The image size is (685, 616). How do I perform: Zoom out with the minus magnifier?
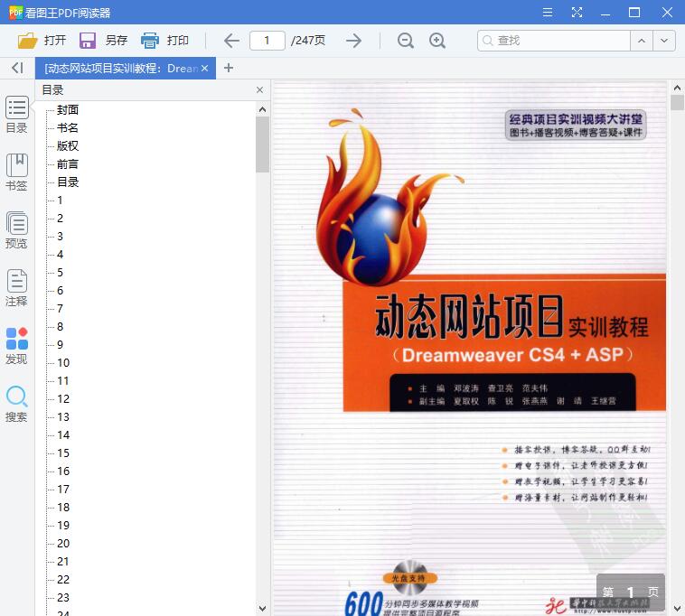point(406,41)
